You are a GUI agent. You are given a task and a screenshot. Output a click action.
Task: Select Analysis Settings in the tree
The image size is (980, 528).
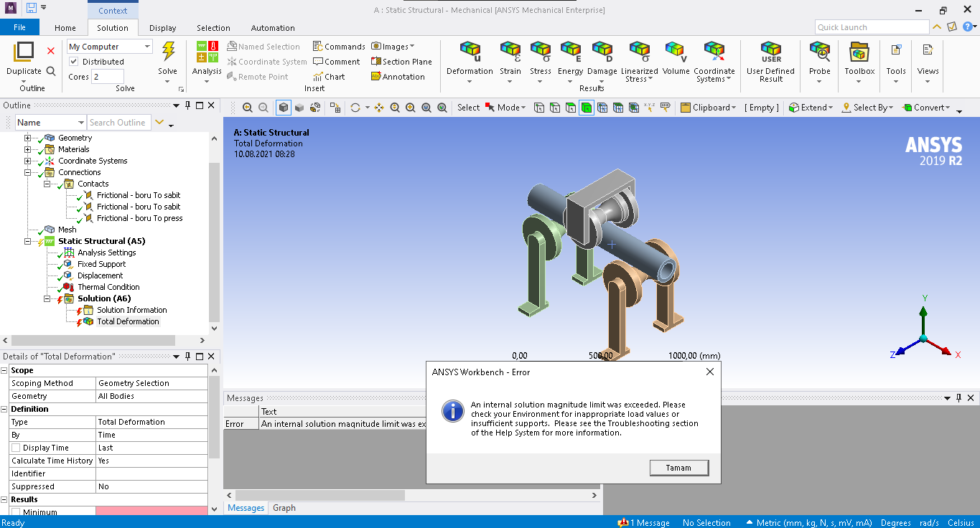click(x=106, y=253)
